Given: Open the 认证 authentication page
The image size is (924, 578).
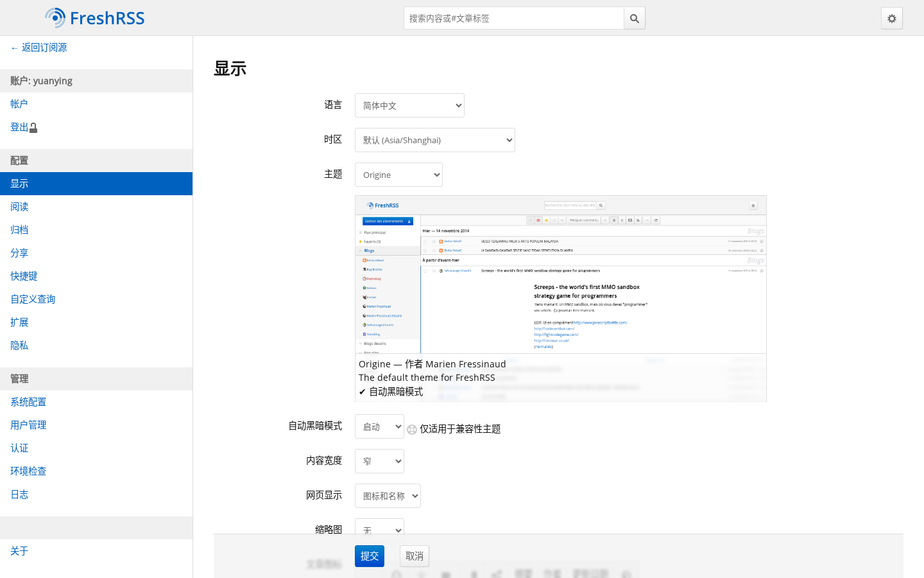Looking at the screenshot, I should 96,448.
